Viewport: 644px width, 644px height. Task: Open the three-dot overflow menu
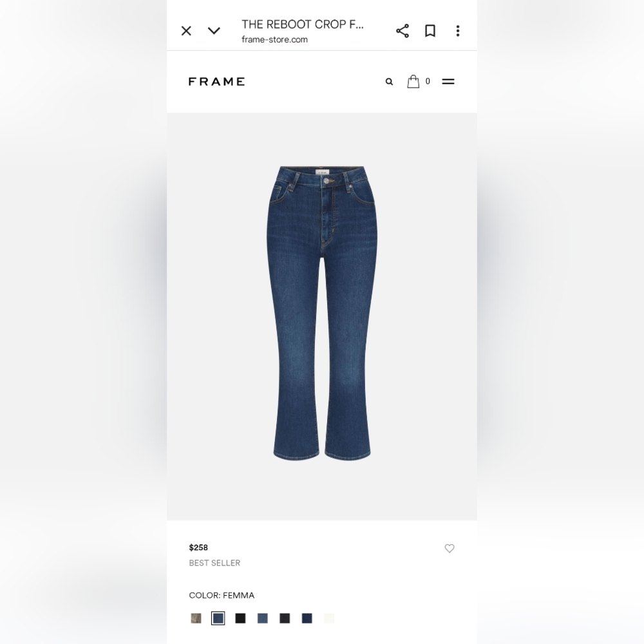[458, 31]
